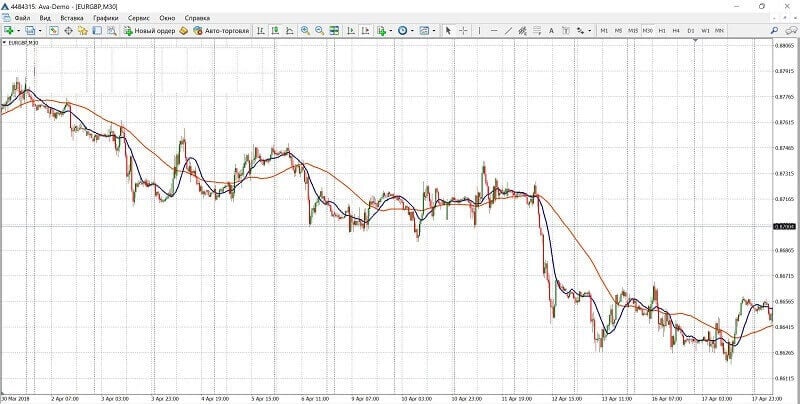Viewport: 800px width, 404px height.
Task: Select the equidistant channel tool
Action: point(522,31)
